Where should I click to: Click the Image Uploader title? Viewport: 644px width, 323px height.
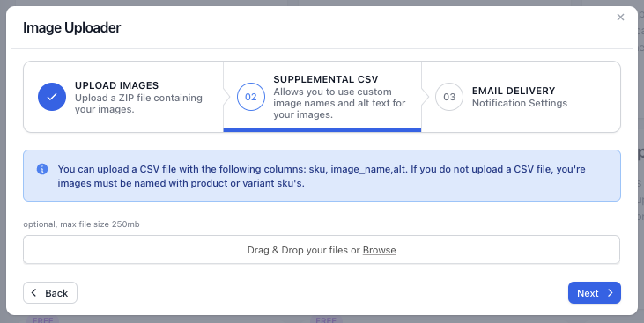72,27
